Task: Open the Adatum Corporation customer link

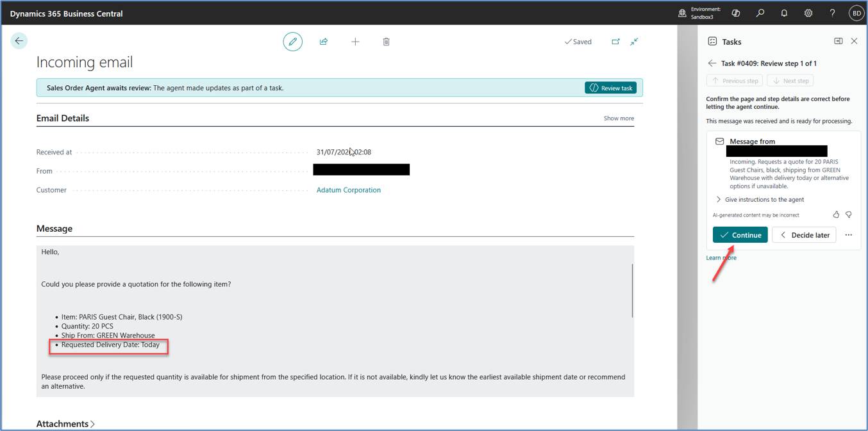Action: (349, 190)
